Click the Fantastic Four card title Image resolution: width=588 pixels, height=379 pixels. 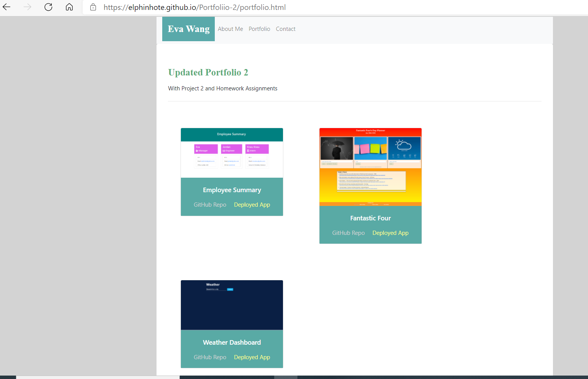pos(371,218)
